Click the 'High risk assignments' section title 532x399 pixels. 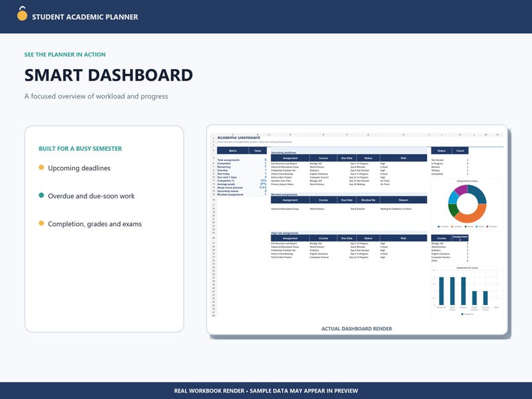point(285,233)
